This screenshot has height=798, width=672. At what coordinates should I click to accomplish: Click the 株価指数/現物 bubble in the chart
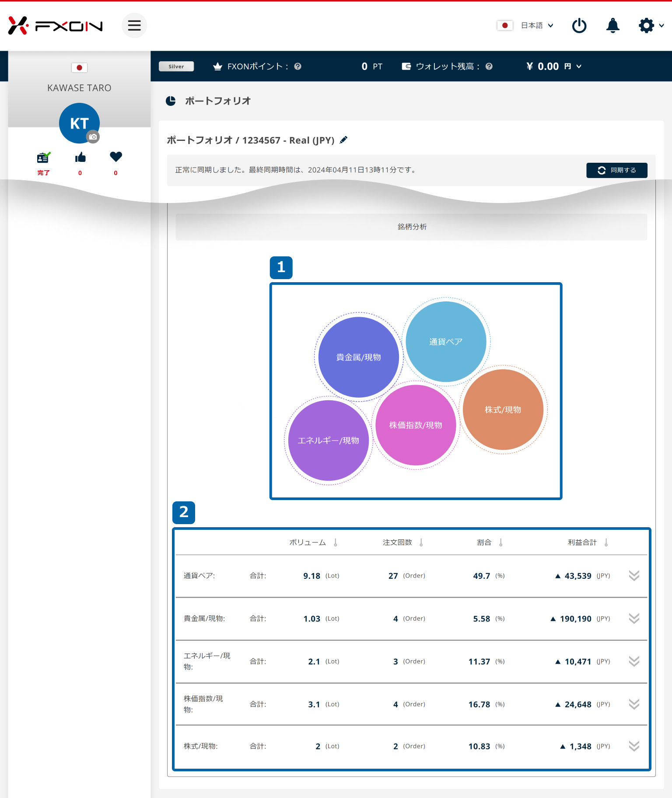(x=416, y=425)
